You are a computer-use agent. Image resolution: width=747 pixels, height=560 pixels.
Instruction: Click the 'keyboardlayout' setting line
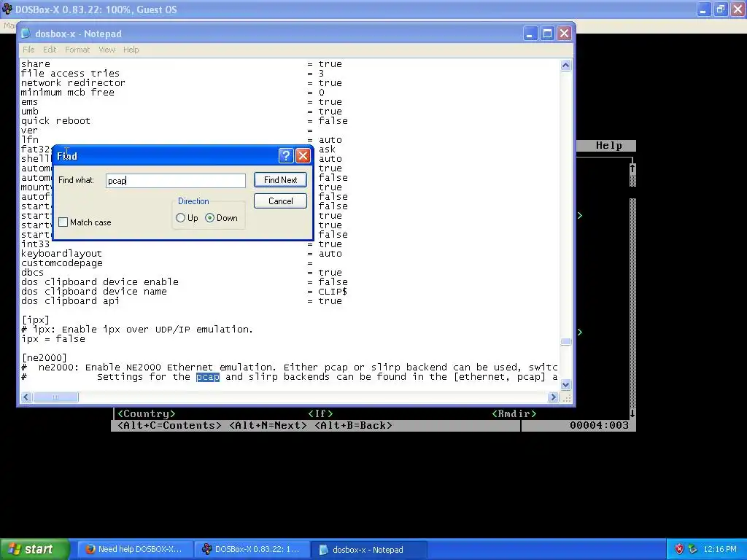(x=182, y=254)
